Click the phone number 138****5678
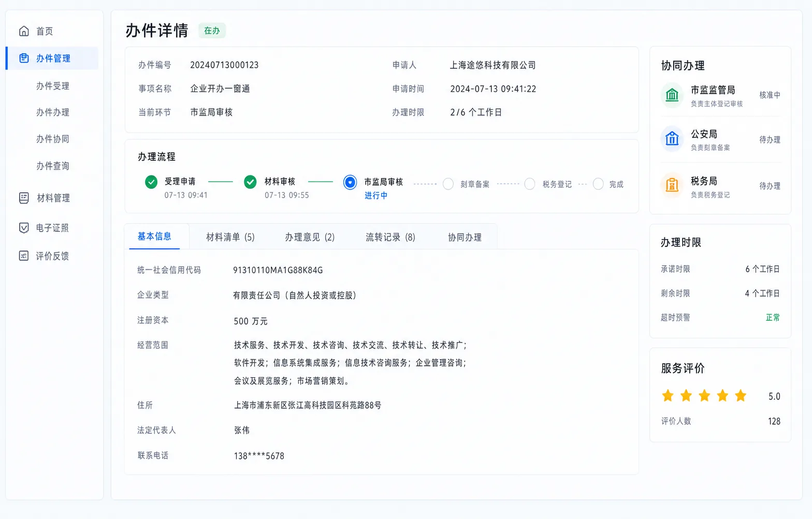Viewport: 812px width, 519px height. click(x=259, y=456)
